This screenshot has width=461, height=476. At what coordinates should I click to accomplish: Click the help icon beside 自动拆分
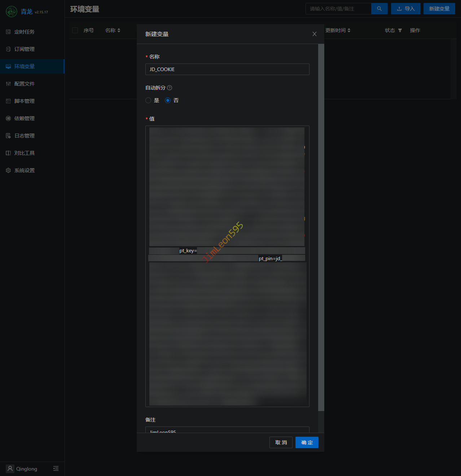170,88
